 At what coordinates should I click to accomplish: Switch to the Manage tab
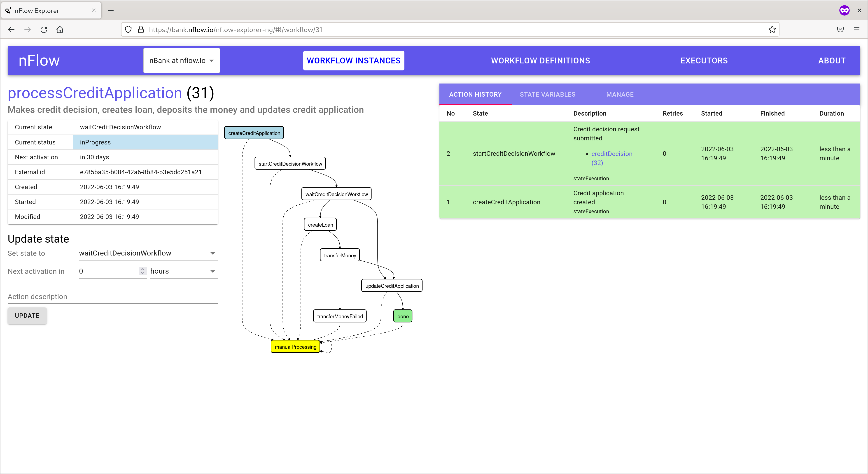pos(620,95)
